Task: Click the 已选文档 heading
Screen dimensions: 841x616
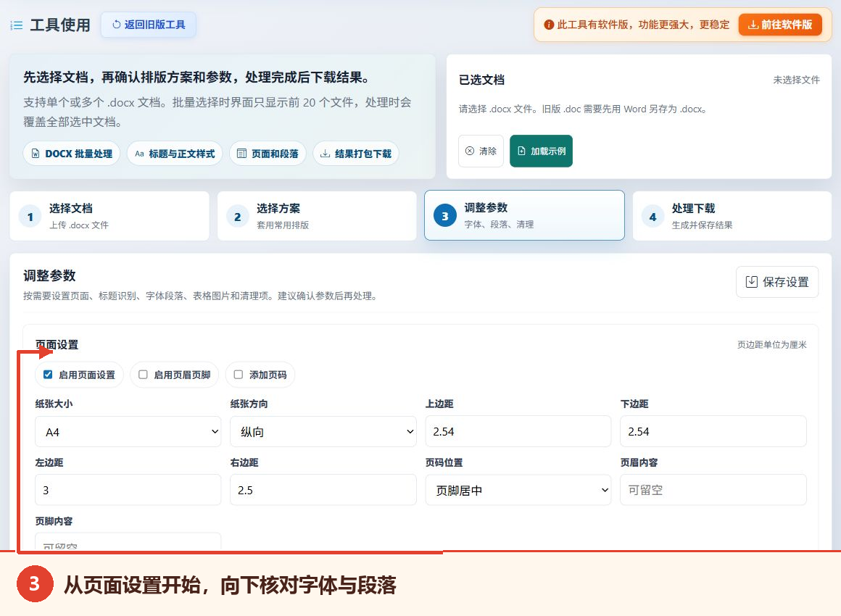Action: (x=481, y=80)
